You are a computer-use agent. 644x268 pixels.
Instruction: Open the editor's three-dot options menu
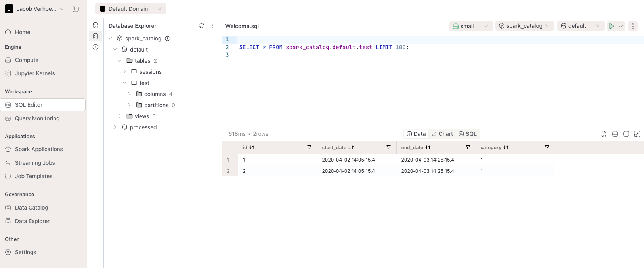pyautogui.click(x=633, y=26)
